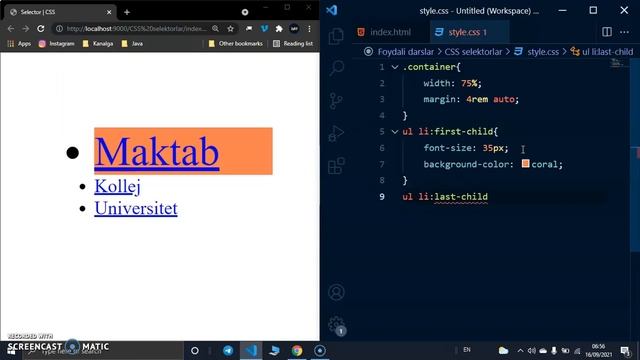Split the VS Code editor right
This screenshot has width=640, height=360.
[607, 32]
